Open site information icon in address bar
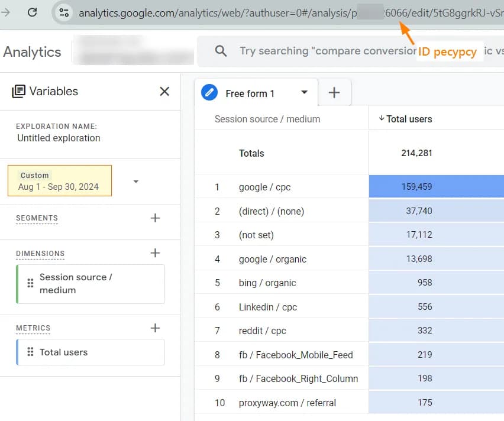 click(64, 12)
